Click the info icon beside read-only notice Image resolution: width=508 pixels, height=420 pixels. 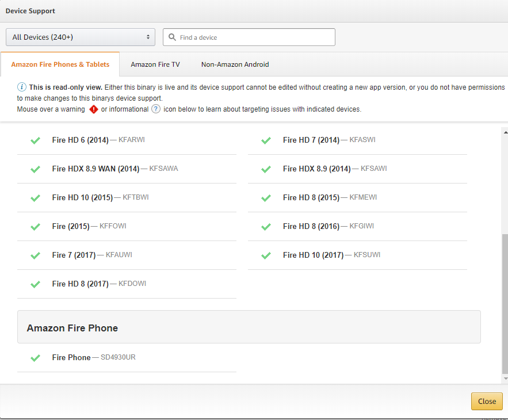click(x=22, y=87)
